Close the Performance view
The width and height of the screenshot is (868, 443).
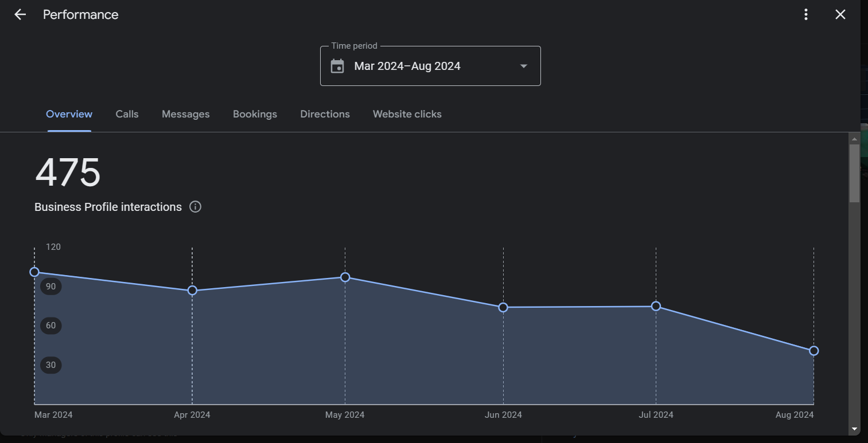click(840, 14)
